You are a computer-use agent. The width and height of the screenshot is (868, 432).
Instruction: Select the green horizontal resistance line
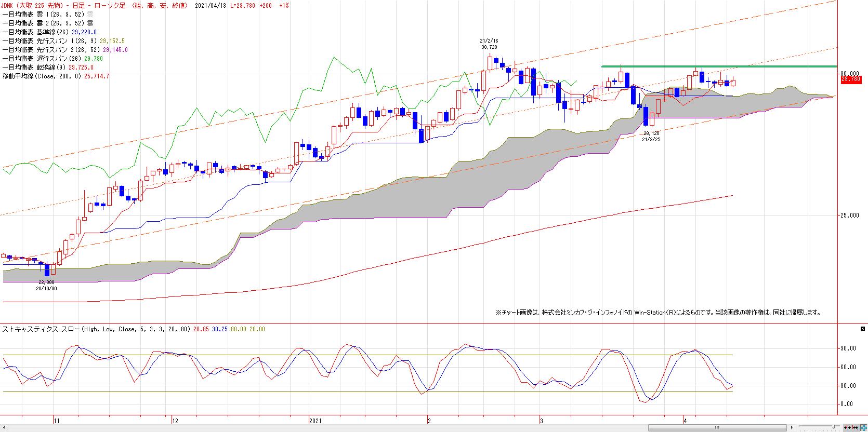[x=719, y=66]
